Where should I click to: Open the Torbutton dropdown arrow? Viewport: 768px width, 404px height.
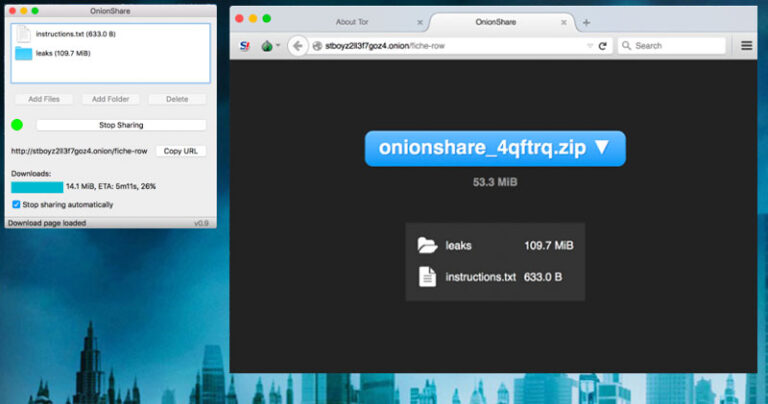point(278,46)
